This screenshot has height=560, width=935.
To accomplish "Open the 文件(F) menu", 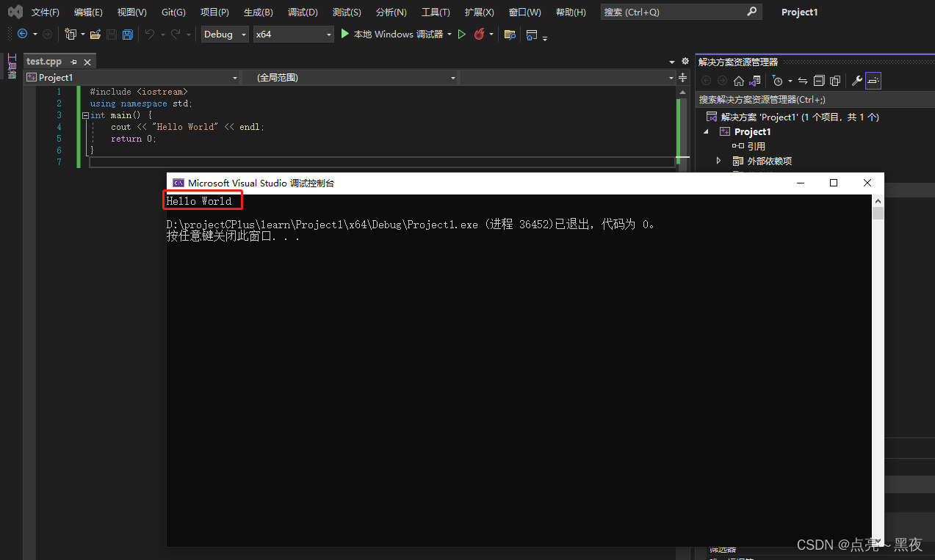I will tap(46, 12).
